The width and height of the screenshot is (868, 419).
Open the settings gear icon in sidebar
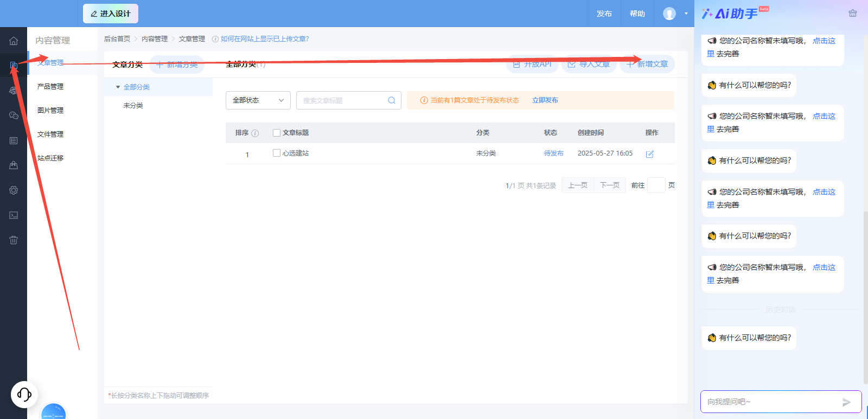pos(14,190)
